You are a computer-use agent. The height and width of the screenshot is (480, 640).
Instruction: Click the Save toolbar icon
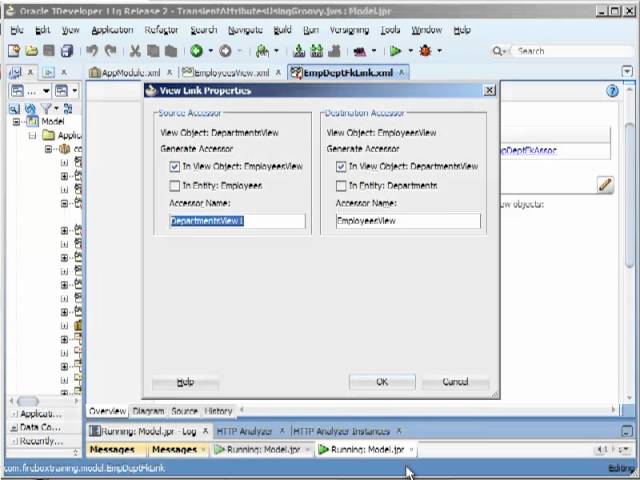click(x=49, y=51)
